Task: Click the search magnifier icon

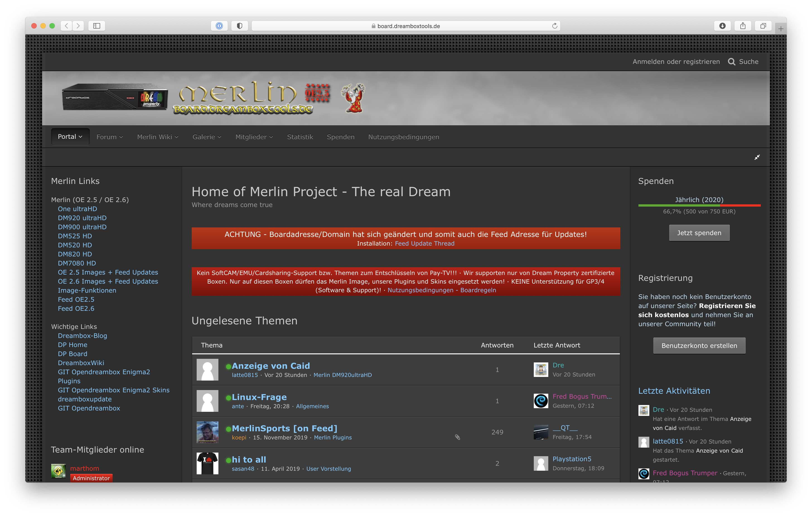Action: (731, 62)
